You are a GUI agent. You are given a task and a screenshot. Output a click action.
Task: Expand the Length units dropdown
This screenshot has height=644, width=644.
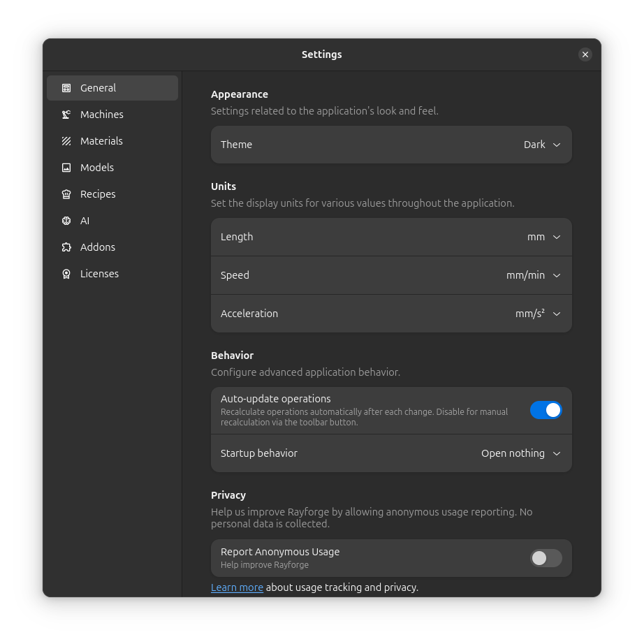coord(543,237)
